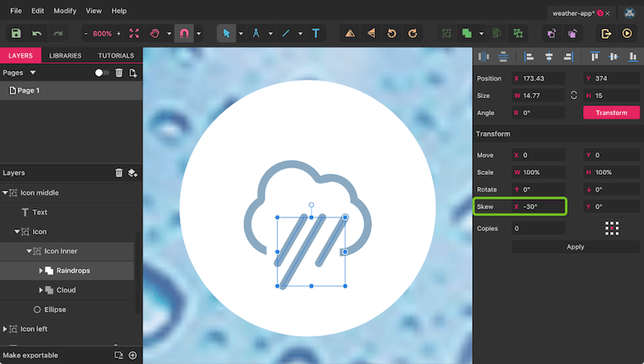This screenshot has width=644, height=364.
Task: Select the Text tool
Action: tap(316, 33)
